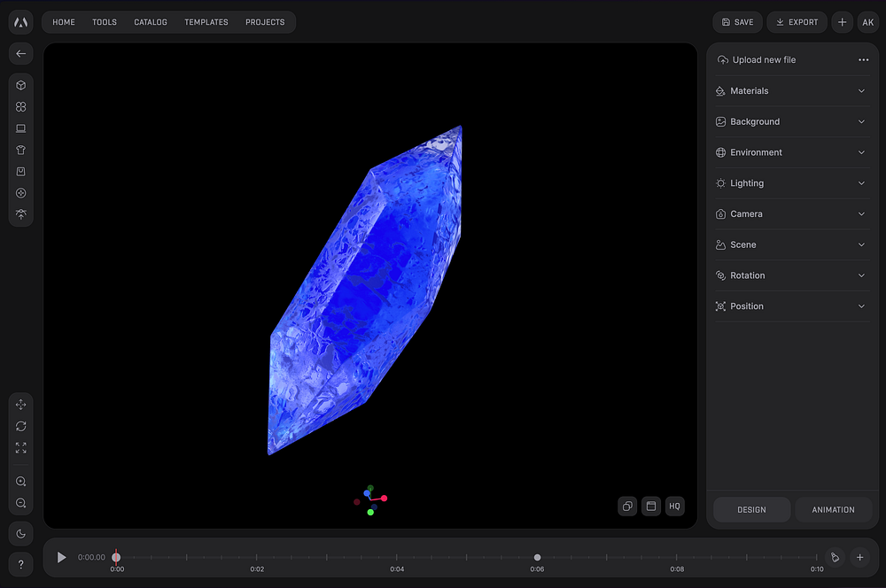This screenshot has height=588, width=886.
Task: Open the four-circles shapes tool
Action: [21, 107]
